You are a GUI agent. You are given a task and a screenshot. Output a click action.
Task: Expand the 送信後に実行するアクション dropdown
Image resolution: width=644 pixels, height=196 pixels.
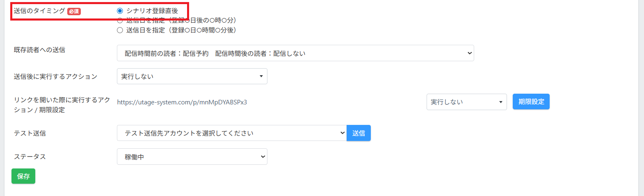(192, 76)
